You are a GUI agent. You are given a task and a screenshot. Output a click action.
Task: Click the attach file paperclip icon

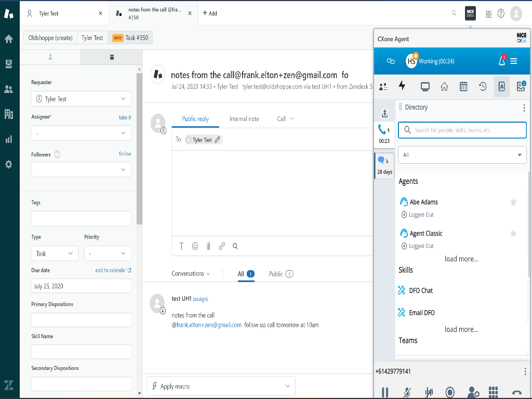point(208,246)
